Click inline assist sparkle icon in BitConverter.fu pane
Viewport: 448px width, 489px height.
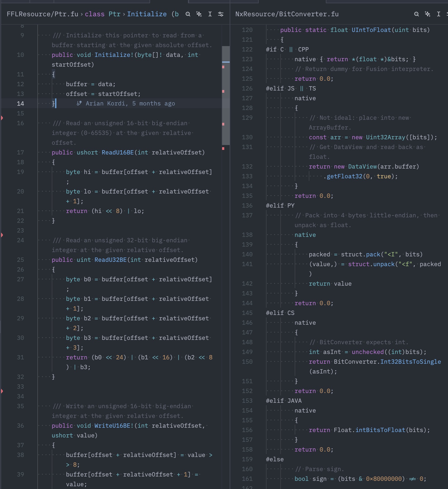coord(427,14)
